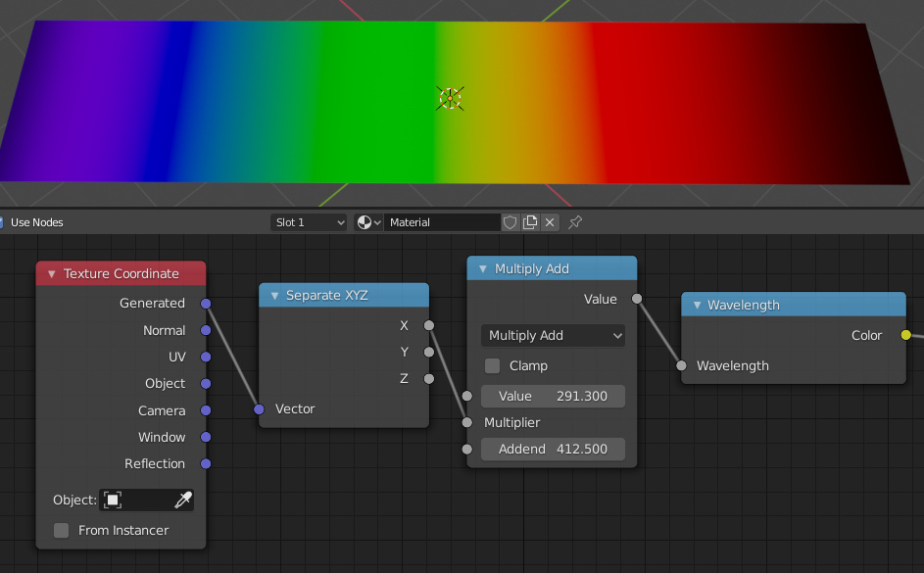Click the yellow Color output socket
The height and width of the screenshot is (573, 924).
[905, 335]
